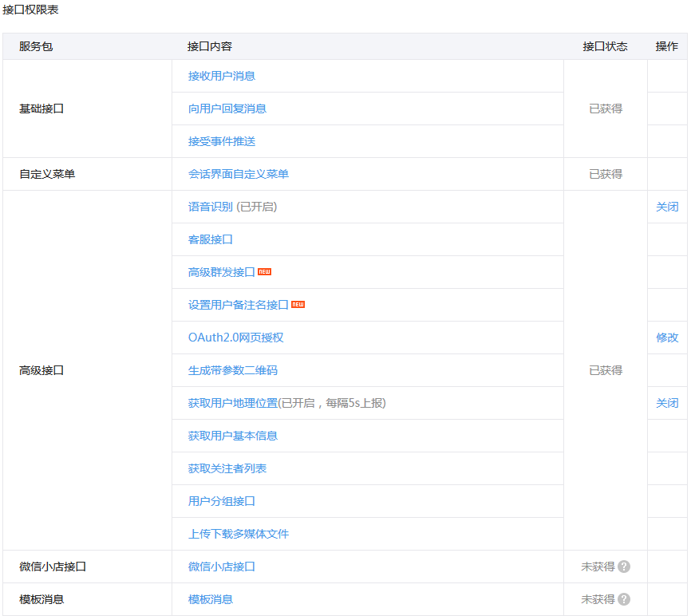The width and height of the screenshot is (691, 616).
Task: Open 会话界面自定义菜单 link
Action: 239,174
